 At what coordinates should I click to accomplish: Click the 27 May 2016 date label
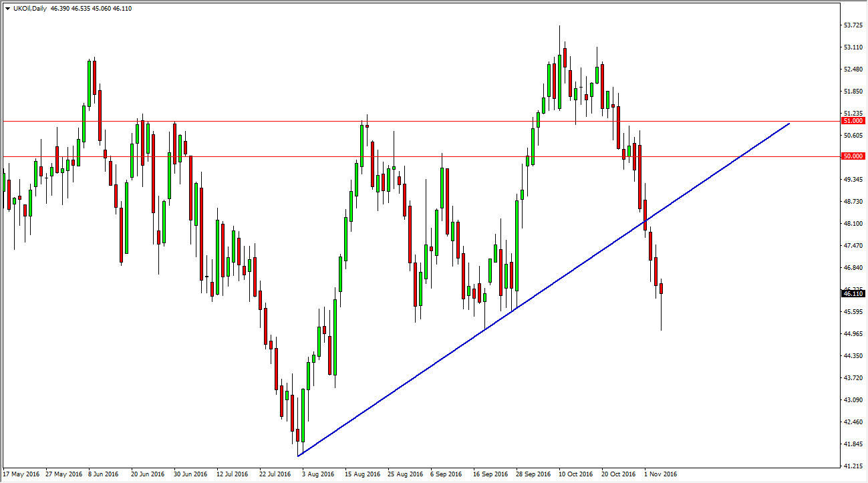64,474
